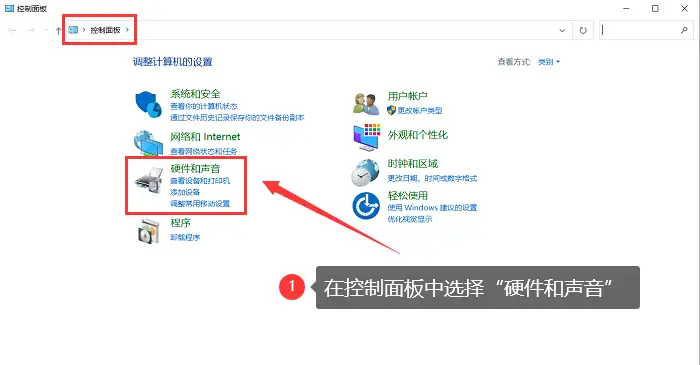This screenshot has height=365, width=700.
Task: Click the 调整计算机的设置 heading text
Action: point(172,62)
